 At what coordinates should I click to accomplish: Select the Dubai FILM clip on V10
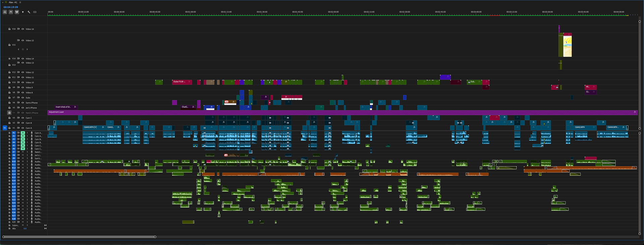point(182,82)
